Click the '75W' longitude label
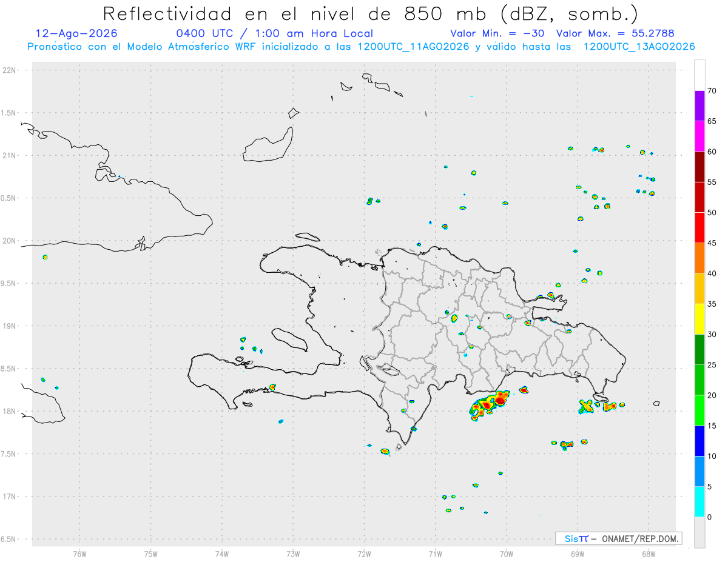 pyautogui.click(x=151, y=554)
